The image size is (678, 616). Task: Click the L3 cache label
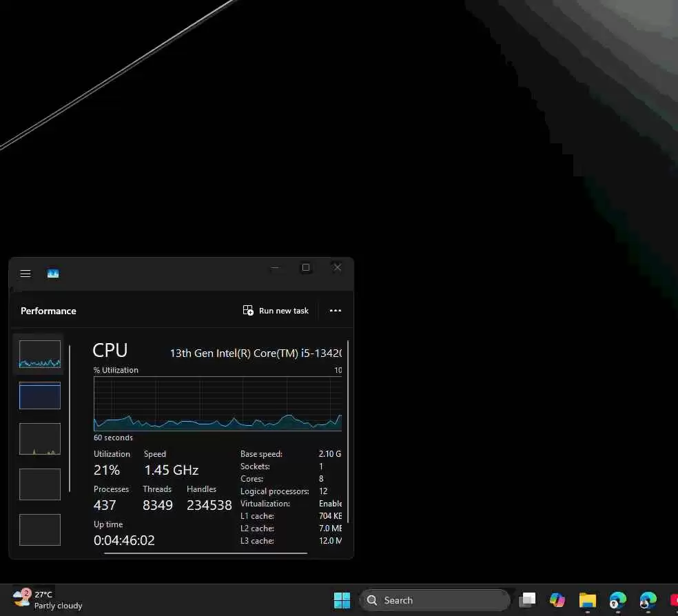[257, 541]
